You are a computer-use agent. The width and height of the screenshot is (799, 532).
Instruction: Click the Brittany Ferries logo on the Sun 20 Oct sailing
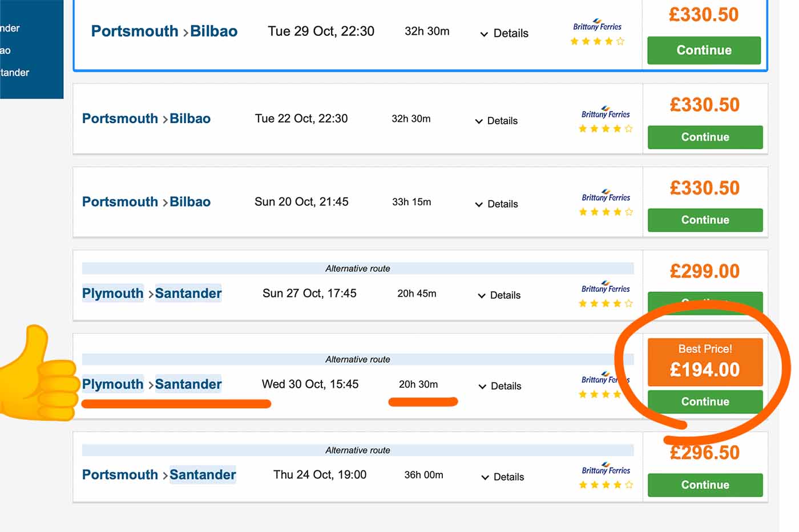[x=606, y=196]
